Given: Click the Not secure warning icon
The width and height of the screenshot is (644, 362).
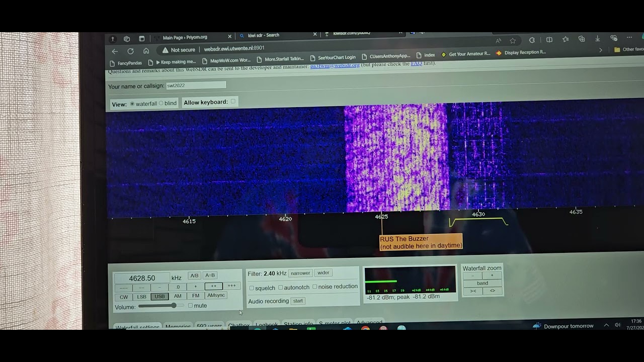Looking at the screenshot, I should pos(165,50).
